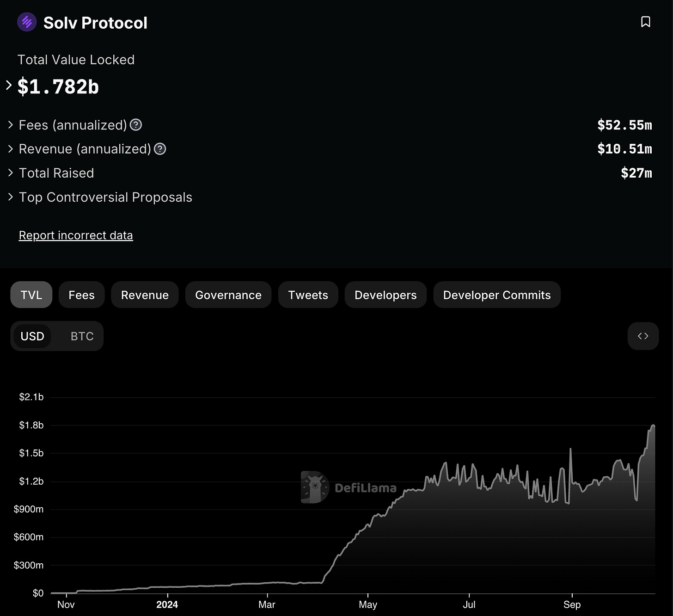Screen dimensions: 673x616
Task: Set chart denomination to USD
Action: click(x=32, y=336)
